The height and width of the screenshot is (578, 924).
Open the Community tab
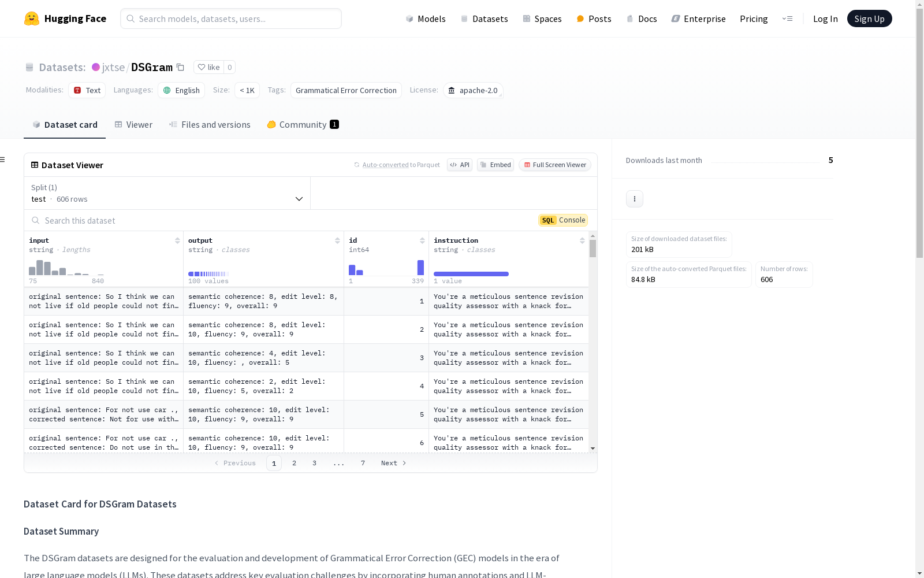click(x=303, y=124)
